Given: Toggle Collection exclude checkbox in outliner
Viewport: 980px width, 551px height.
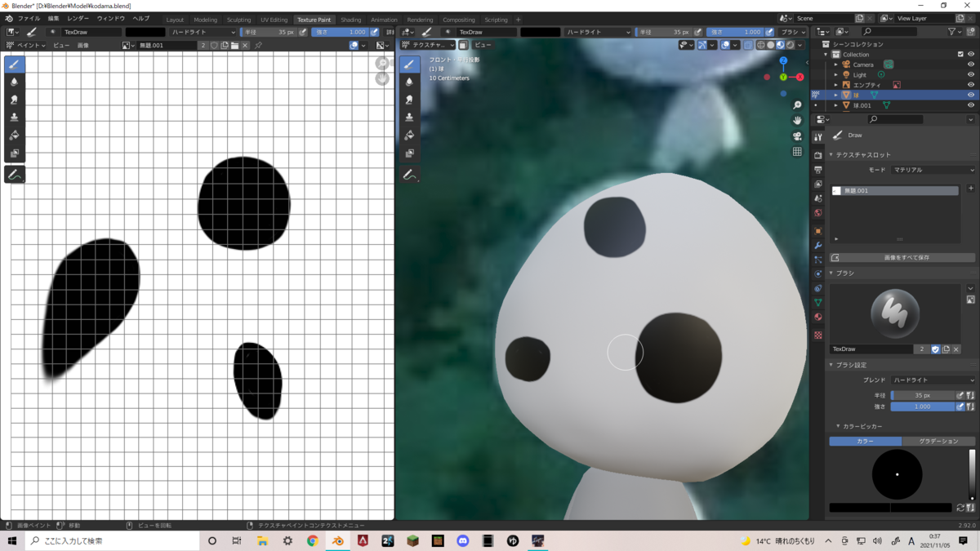Looking at the screenshot, I should (x=960, y=55).
